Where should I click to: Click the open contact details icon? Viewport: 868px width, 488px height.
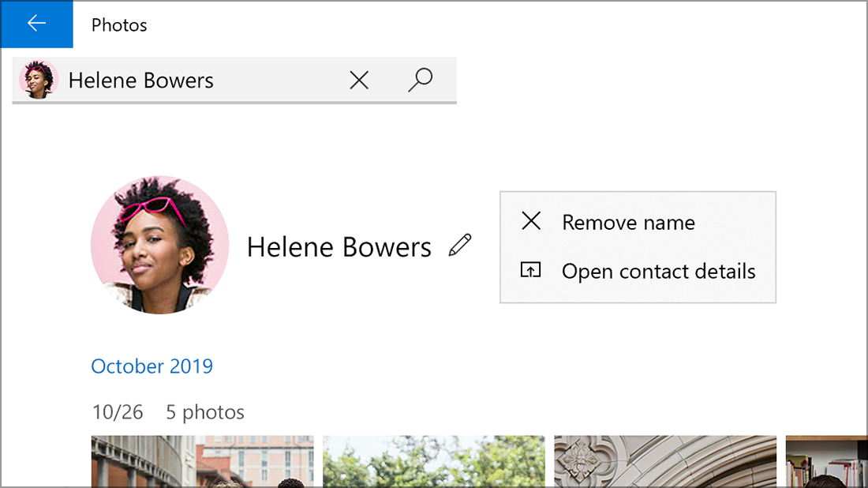click(531, 271)
